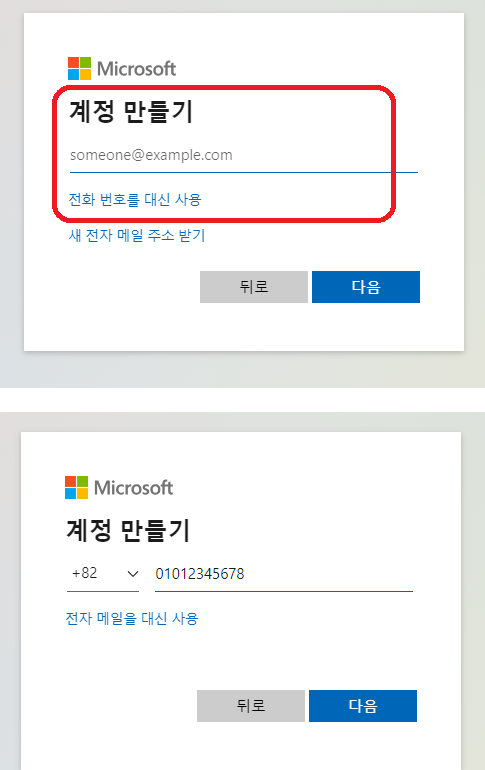This screenshot has width=485, height=770.
Task: Click the '뒤로' button in the phone form
Action: (251, 706)
